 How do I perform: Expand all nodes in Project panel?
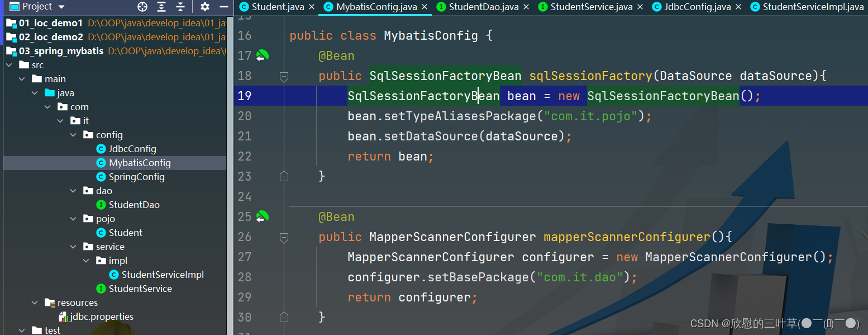point(161,7)
